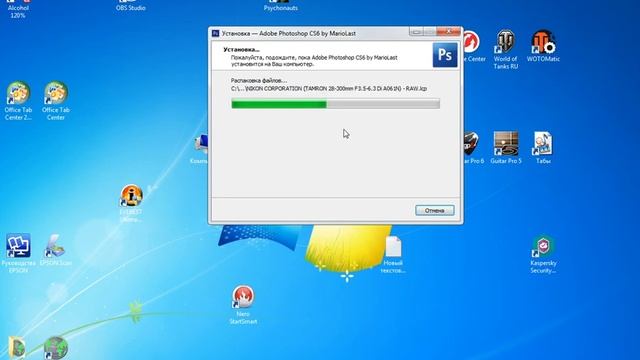Click the small Ps icon in title bar
Viewport: 640px width, 360px height.
click(x=216, y=33)
